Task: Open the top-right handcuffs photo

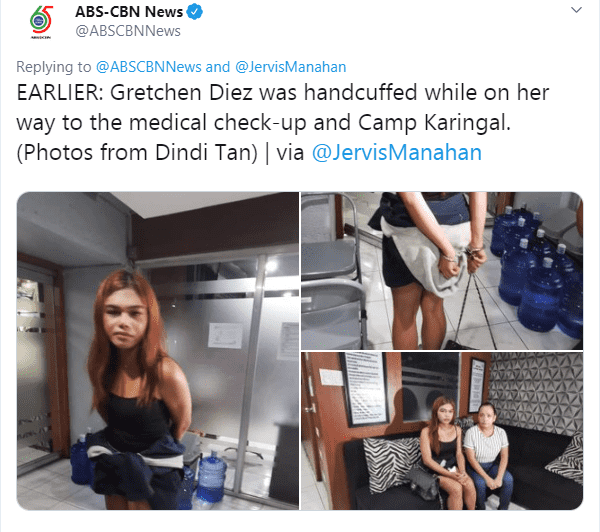Action: click(x=442, y=271)
